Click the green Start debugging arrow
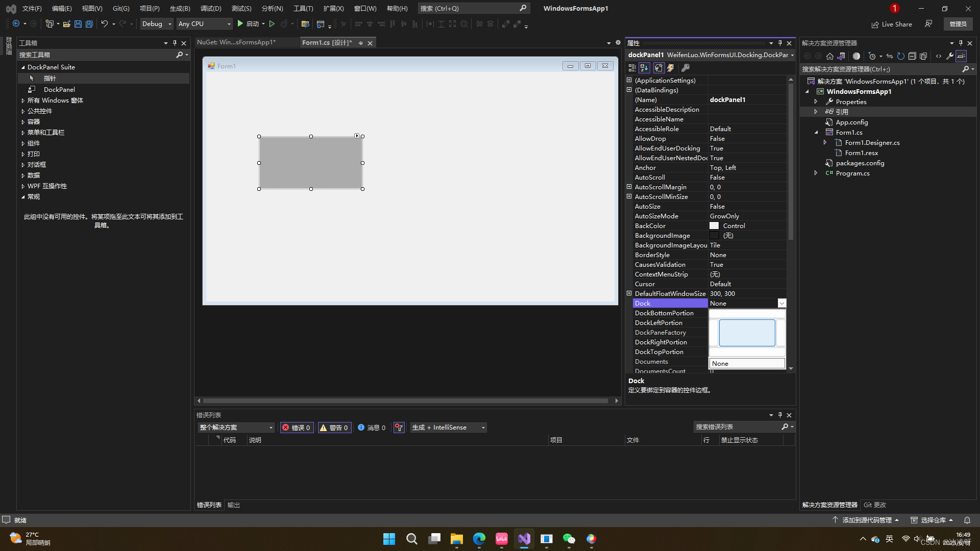 point(240,24)
